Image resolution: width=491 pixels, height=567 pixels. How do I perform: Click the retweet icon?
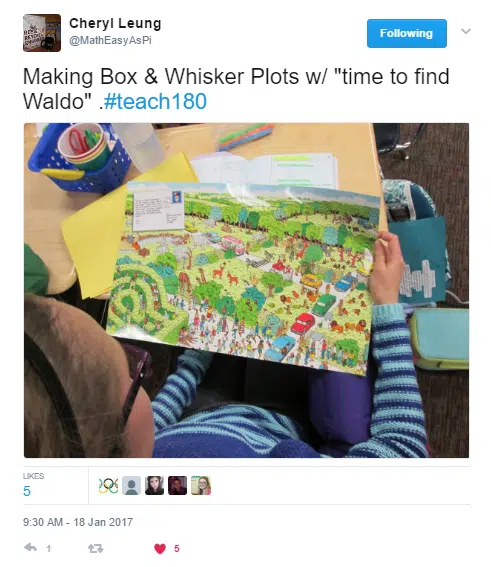pyautogui.click(x=95, y=549)
